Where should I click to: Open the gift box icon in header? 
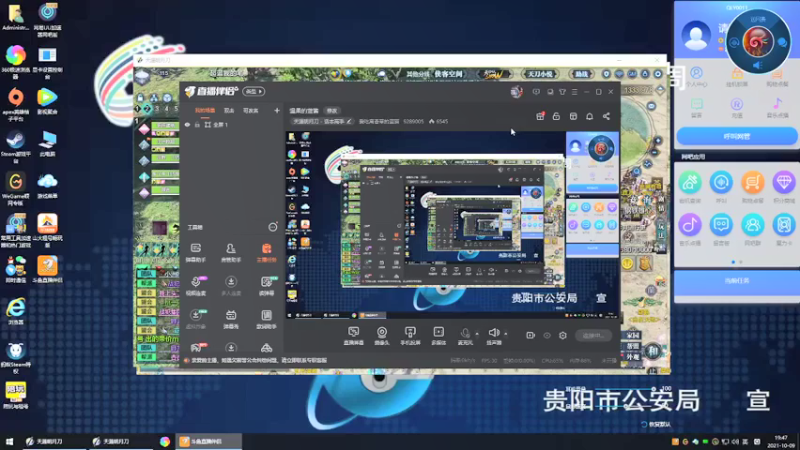[540, 116]
